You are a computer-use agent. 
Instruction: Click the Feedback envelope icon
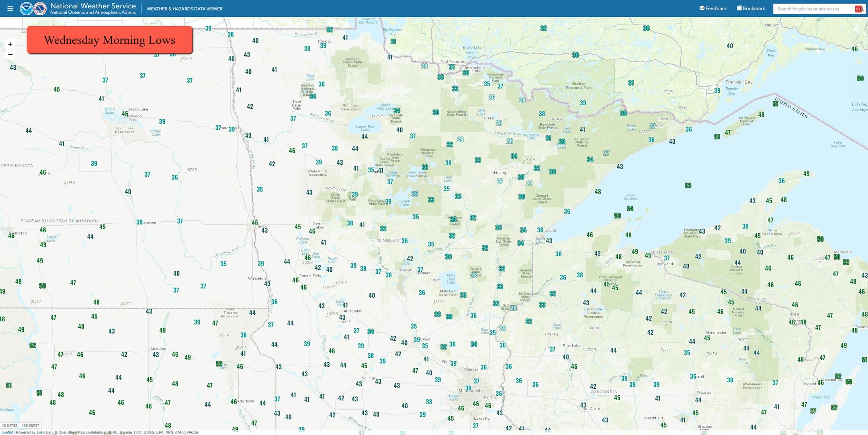[702, 8]
